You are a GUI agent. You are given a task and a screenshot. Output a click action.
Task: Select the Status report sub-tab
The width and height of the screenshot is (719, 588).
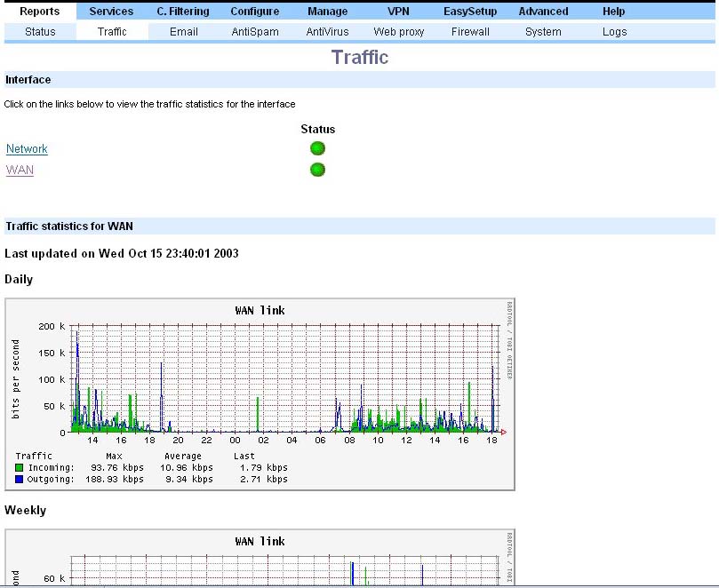[40, 32]
